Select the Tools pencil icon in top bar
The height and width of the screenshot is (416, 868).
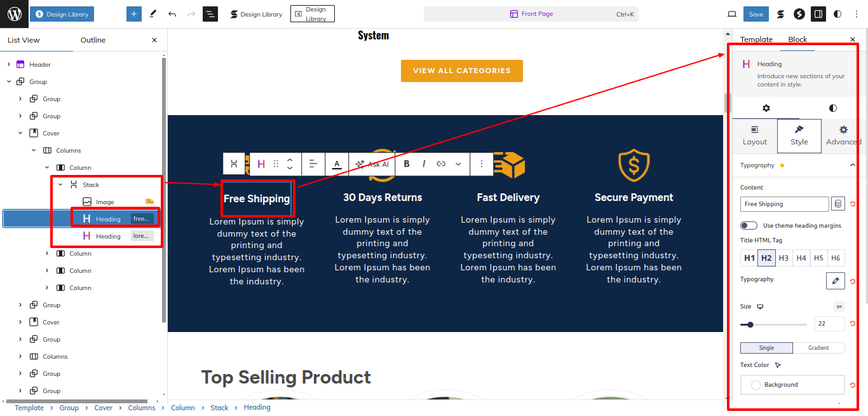153,14
